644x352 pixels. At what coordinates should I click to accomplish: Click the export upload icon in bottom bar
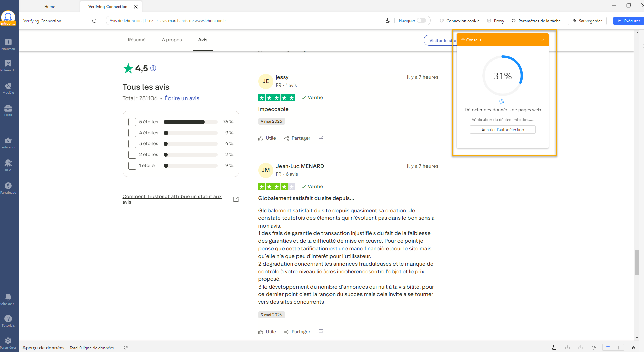[x=580, y=348]
